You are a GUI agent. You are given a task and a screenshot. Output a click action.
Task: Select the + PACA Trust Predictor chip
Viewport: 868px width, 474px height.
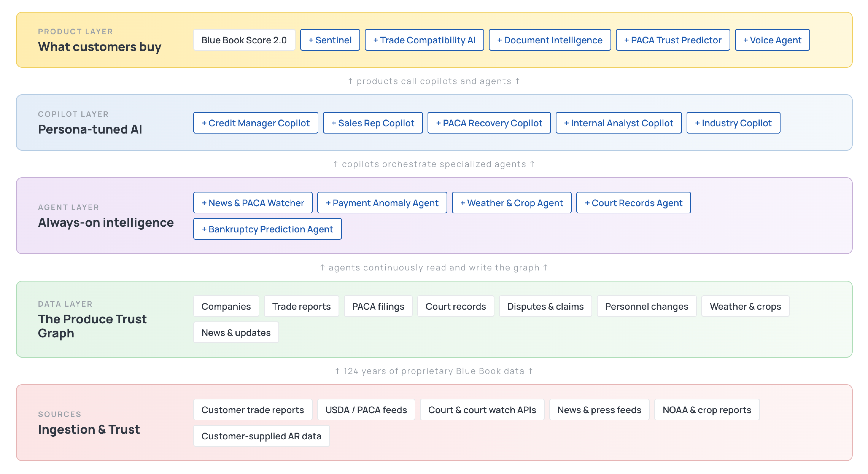tap(672, 40)
